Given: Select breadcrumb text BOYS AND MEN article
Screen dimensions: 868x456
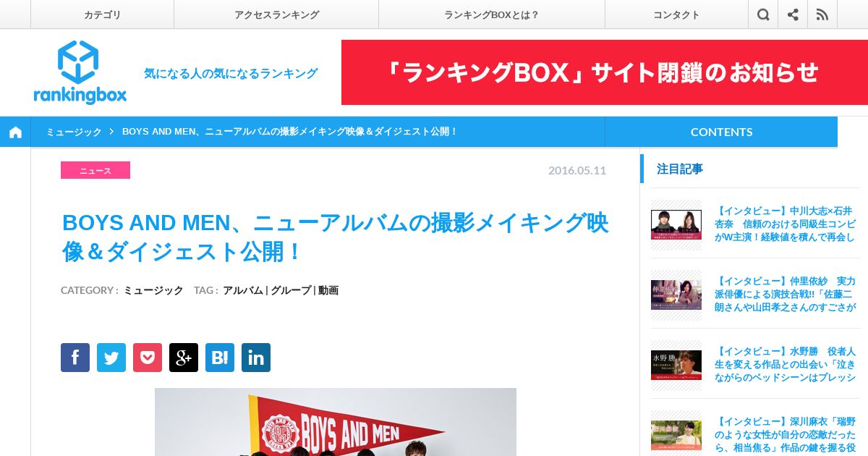Looking at the screenshot, I should click(x=290, y=132).
